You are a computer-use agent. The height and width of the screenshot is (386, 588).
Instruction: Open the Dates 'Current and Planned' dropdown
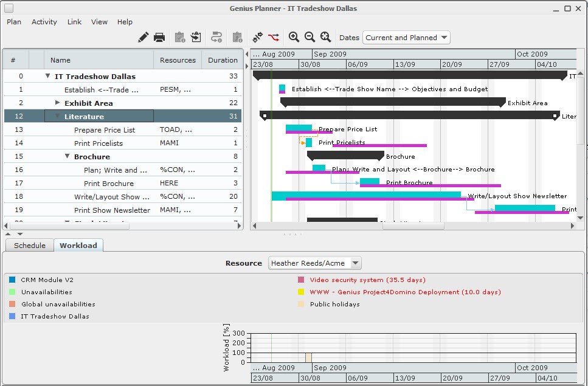pyautogui.click(x=406, y=38)
